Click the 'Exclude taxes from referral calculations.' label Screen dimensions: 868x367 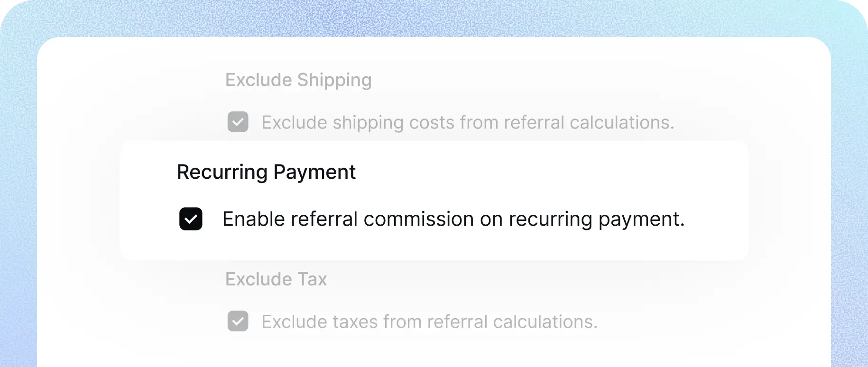(429, 321)
